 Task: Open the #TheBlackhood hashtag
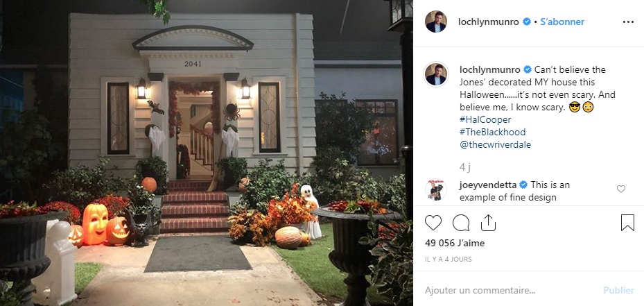point(492,132)
